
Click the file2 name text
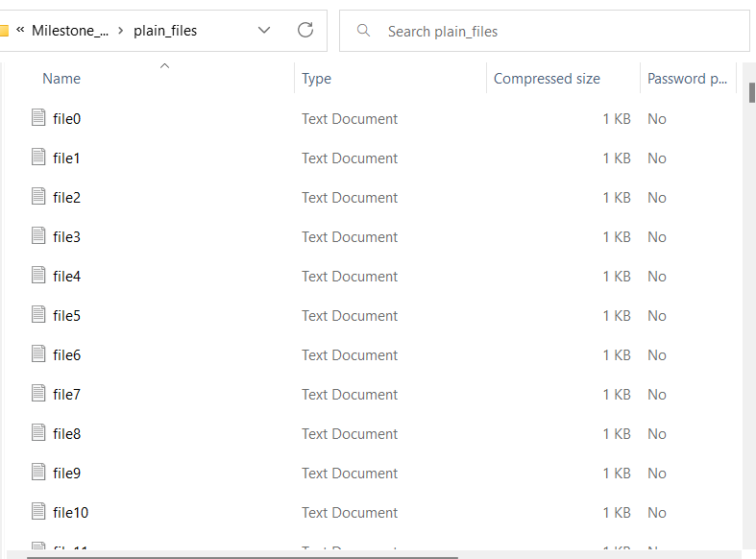pos(66,198)
